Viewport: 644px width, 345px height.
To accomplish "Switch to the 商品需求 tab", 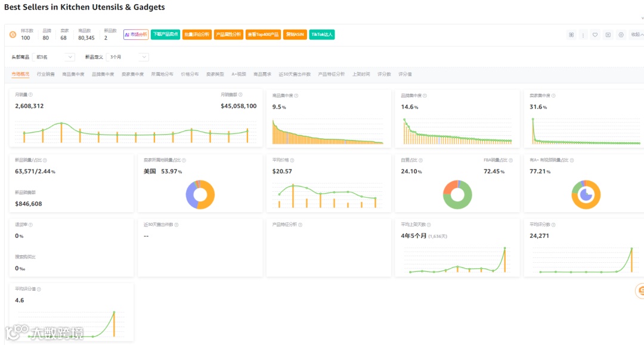I will [x=262, y=74].
